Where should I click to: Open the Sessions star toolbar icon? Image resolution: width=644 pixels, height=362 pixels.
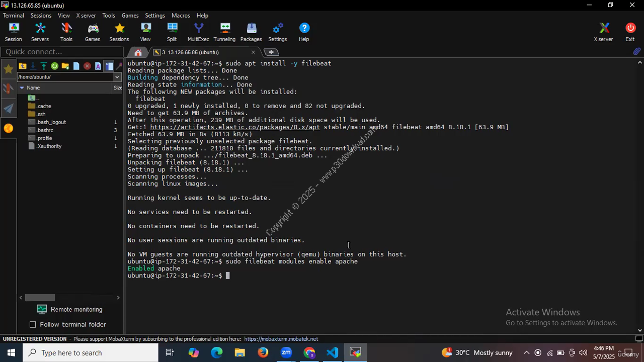119,32
